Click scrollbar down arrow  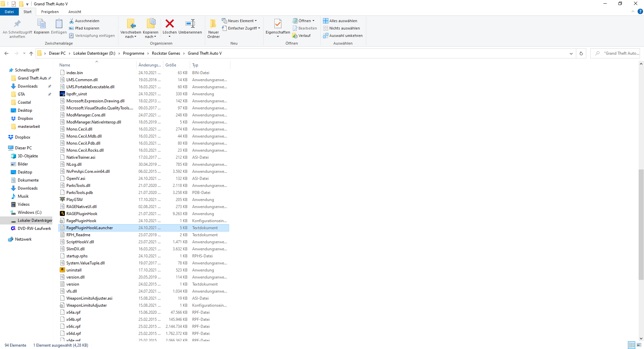click(641, 339)
